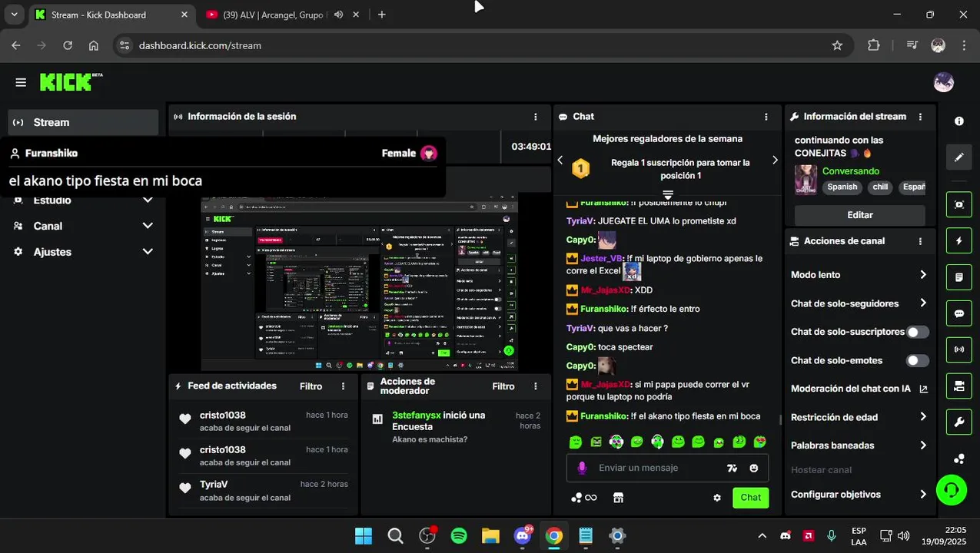Open the green headset support button

coord(952,489)
